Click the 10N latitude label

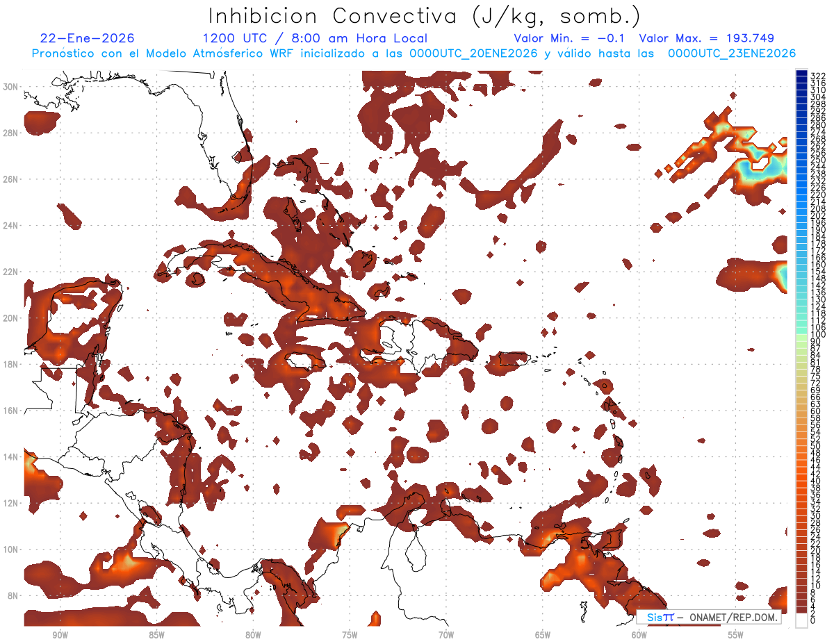pos(11,550)
